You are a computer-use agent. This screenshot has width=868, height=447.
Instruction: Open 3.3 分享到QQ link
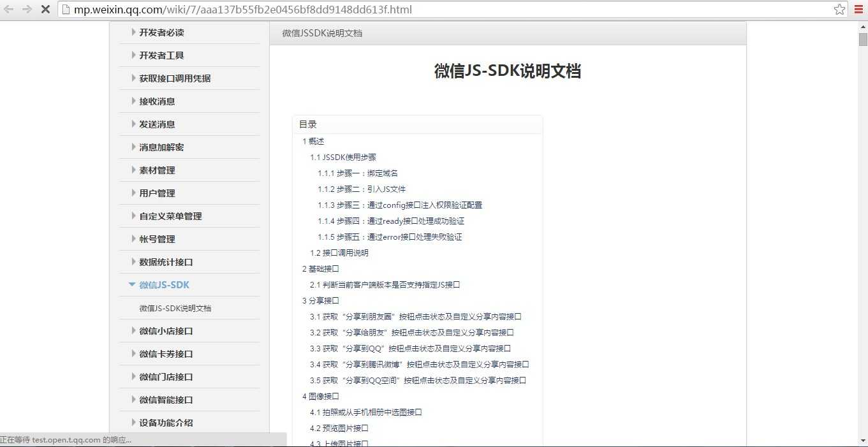(411, 349)
